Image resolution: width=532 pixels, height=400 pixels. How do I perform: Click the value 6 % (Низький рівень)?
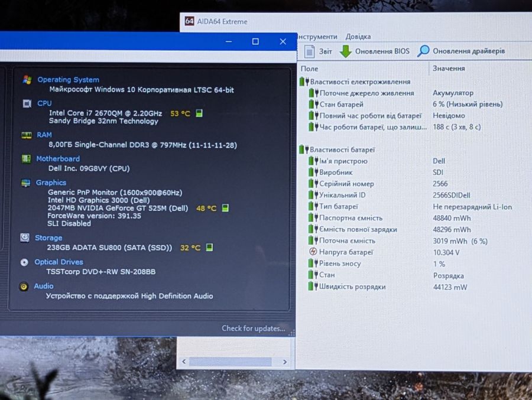click(x=468, y=104)
